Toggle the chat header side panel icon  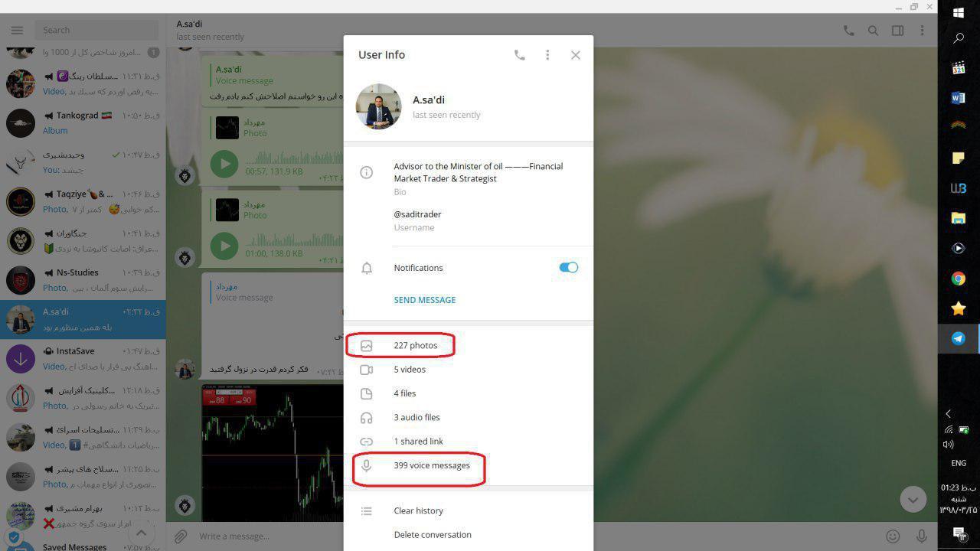pos(897,31)
